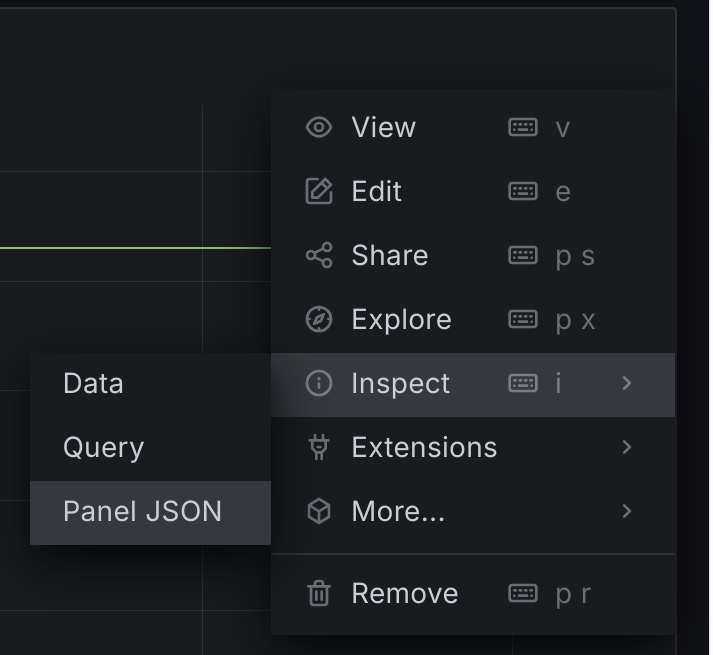Click the eye icon beside View

[319, 127]
